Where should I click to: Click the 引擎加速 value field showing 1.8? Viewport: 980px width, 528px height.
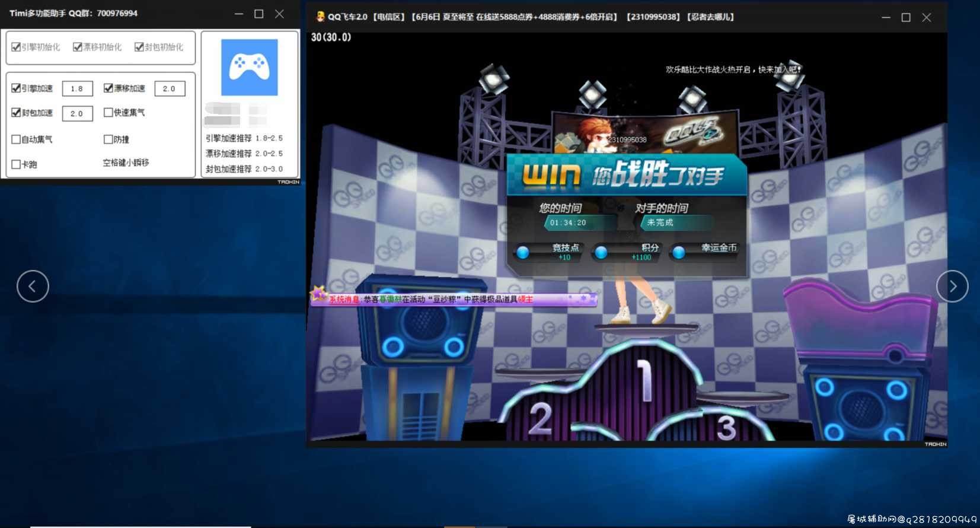pyautogui.click(x=78, y=88)
